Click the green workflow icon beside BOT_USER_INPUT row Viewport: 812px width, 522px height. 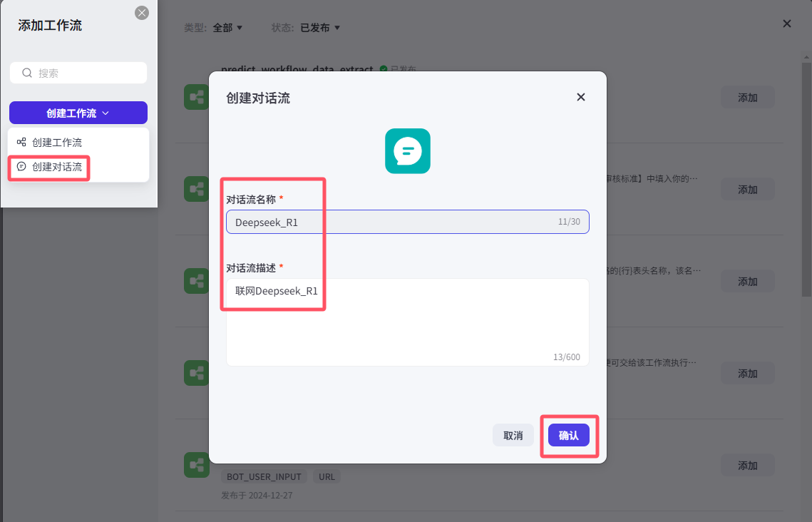tap(196, 464)
